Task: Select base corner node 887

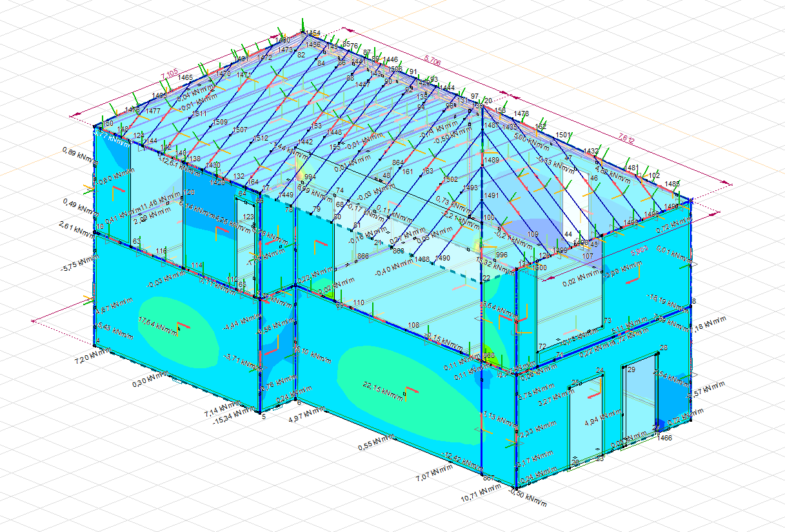Action: [x=489, y=478]
